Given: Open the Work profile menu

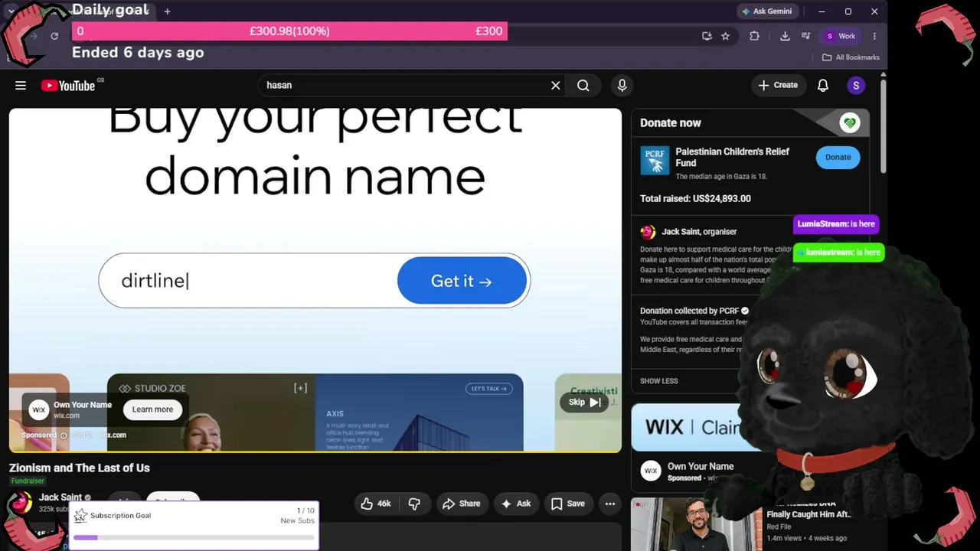Looking at the screenshot, I should pos(840,36).
